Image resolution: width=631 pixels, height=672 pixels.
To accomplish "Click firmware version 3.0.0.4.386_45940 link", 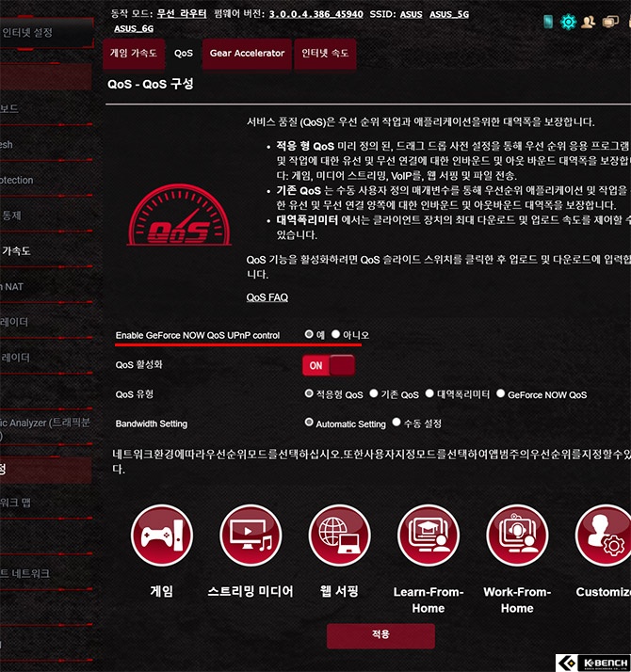I will pyautogui.click(x=316, y=14).
